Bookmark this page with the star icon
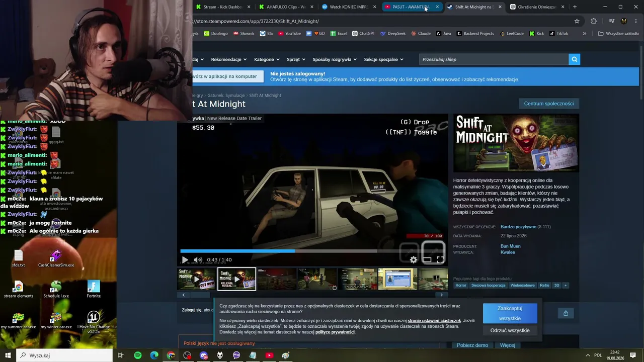 577,21
